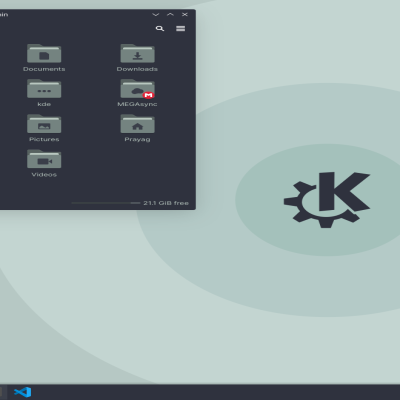Click the search magnifier icon

pos(160,29)
